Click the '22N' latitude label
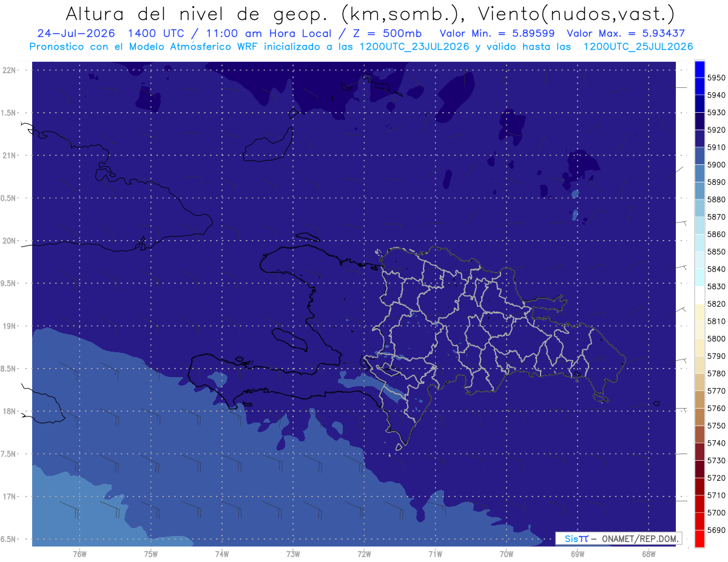The height and width of the screenshot is (562, 728). point(8,70)
